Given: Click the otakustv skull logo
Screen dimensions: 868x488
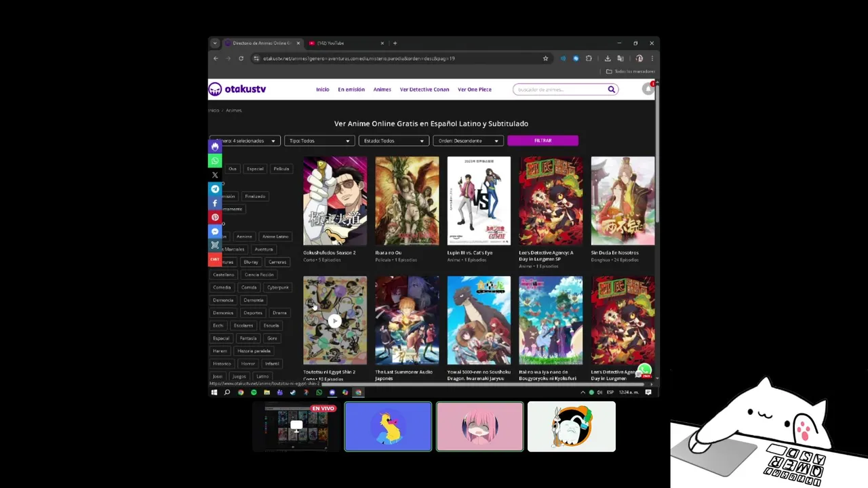Looking at the screenshot, I should [215, 89].
